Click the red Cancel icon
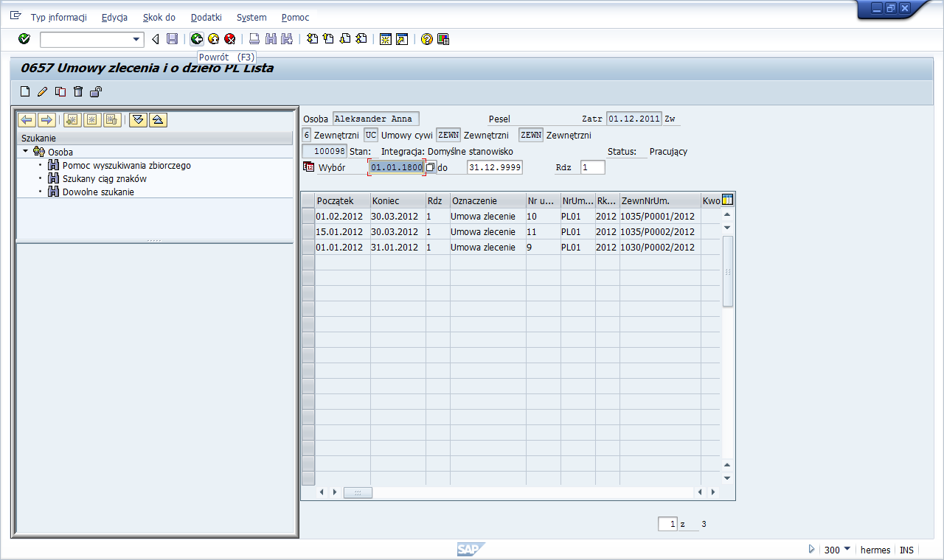 click(x=230, y=39)
